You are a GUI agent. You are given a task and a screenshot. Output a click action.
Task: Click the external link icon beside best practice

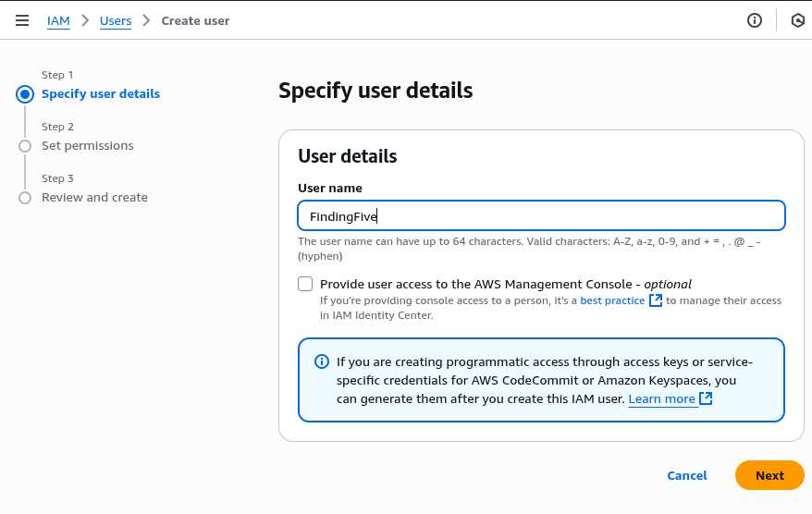point(656,300)
